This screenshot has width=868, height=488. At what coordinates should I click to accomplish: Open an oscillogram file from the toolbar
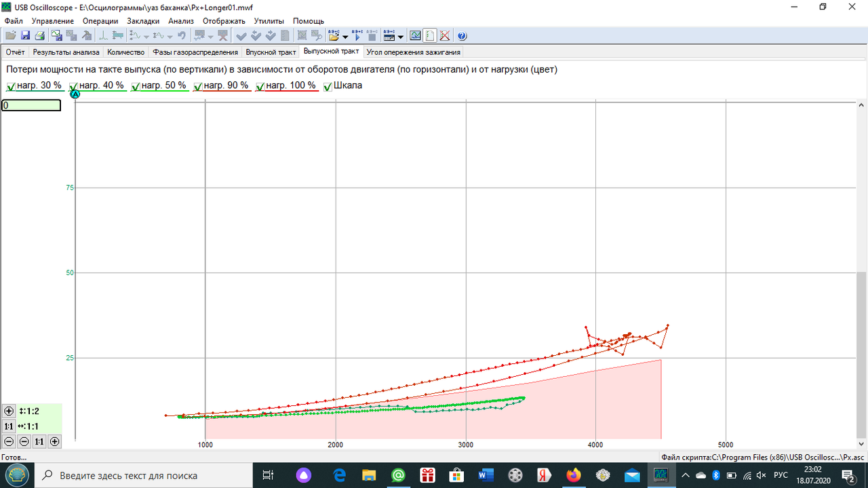click(11, 35)
